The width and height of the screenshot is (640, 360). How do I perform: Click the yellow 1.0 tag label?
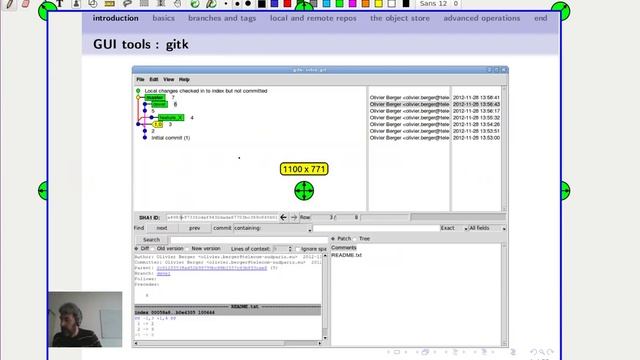point(158,124)
